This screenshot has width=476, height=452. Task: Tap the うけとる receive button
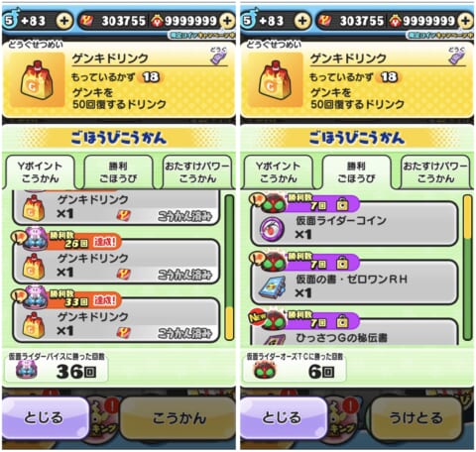point(416,418)
